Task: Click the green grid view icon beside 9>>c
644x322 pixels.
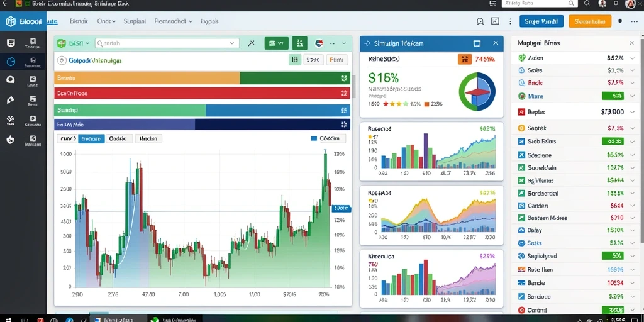Action: click(x=294, y=60)
